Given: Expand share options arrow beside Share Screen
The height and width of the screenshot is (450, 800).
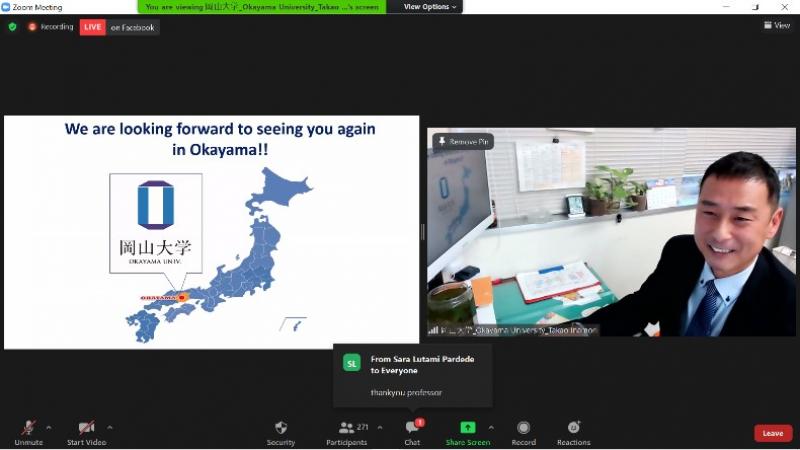Looking at the screenshot, I should coord(491,428).
